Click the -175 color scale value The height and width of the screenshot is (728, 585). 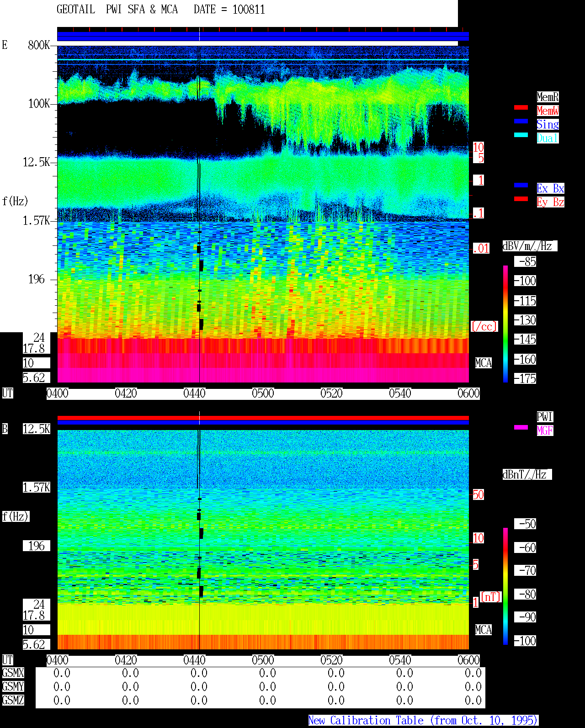[x=525, y=378]
